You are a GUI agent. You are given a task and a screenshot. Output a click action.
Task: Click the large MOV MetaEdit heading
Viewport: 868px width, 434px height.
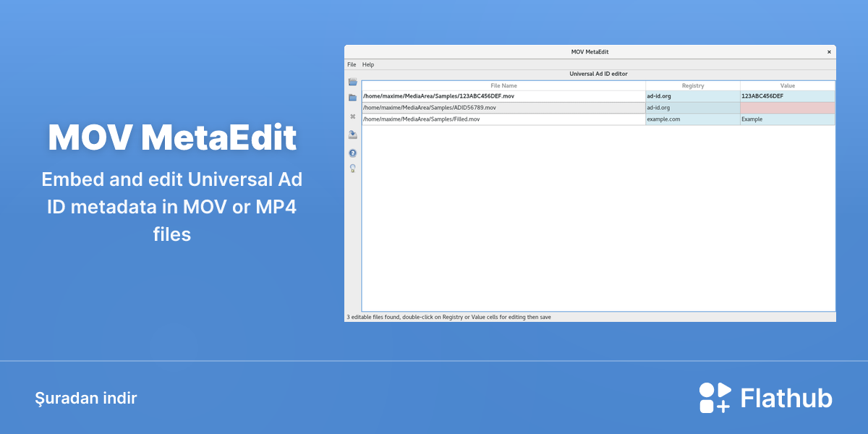coord(172,137)
